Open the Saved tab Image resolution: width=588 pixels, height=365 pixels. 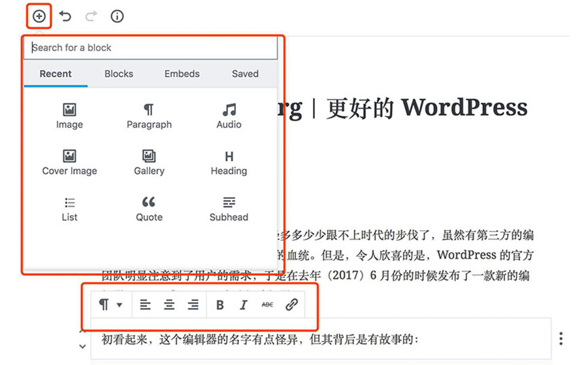[245, 74]
